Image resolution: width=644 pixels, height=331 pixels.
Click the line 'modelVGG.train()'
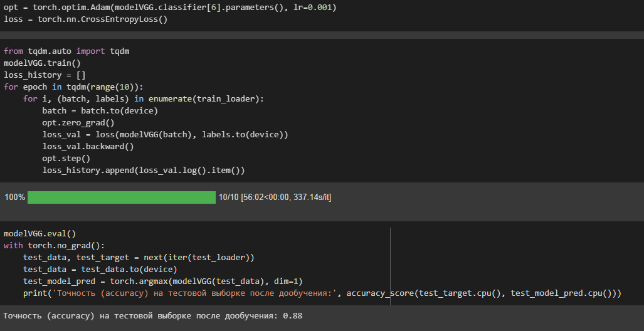tap(42, 63)
